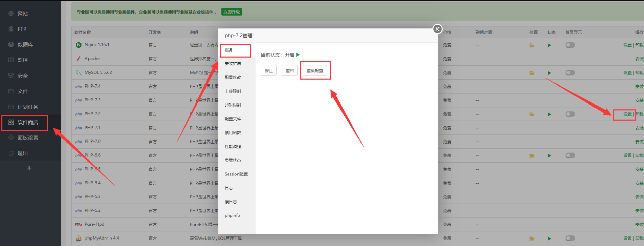Click status play icon in PHP-5.6 row
Screen dimensions: 644x246
[x=549, y=156]
